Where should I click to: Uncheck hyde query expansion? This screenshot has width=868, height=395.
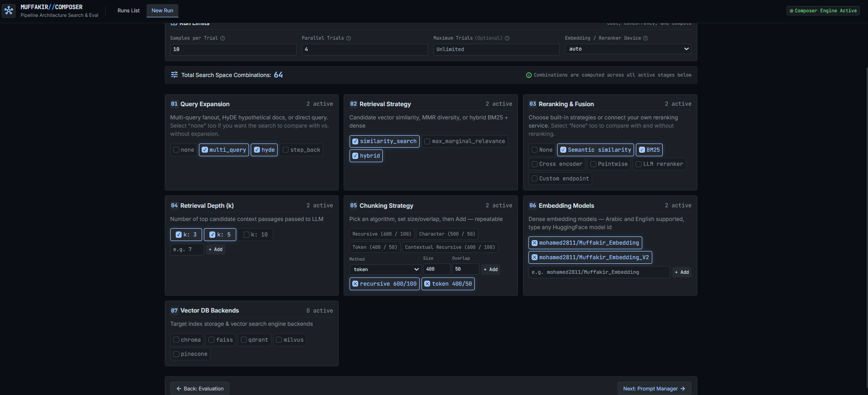264,150
